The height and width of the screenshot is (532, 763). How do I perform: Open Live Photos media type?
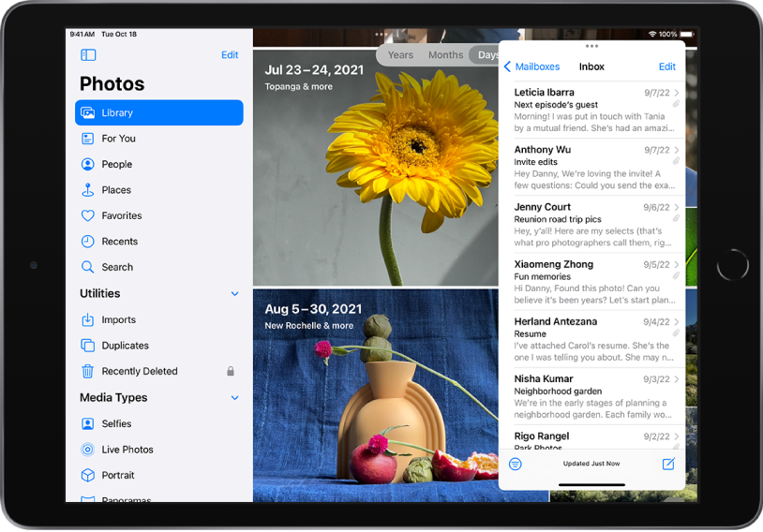tap(127, 450)
